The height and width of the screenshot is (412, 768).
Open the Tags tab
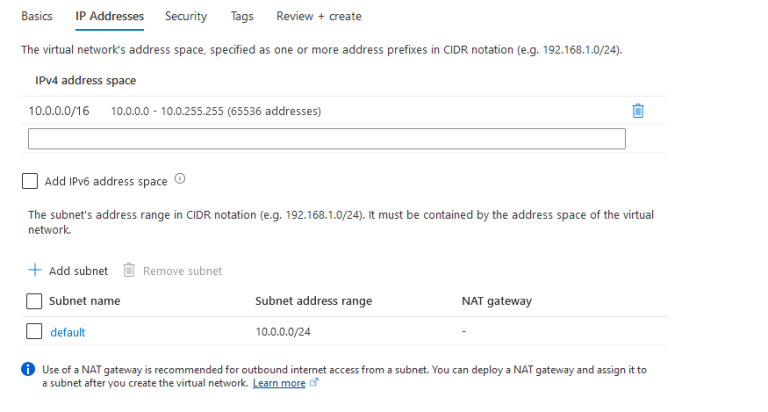pyautogui.click(x=241, y=16)
